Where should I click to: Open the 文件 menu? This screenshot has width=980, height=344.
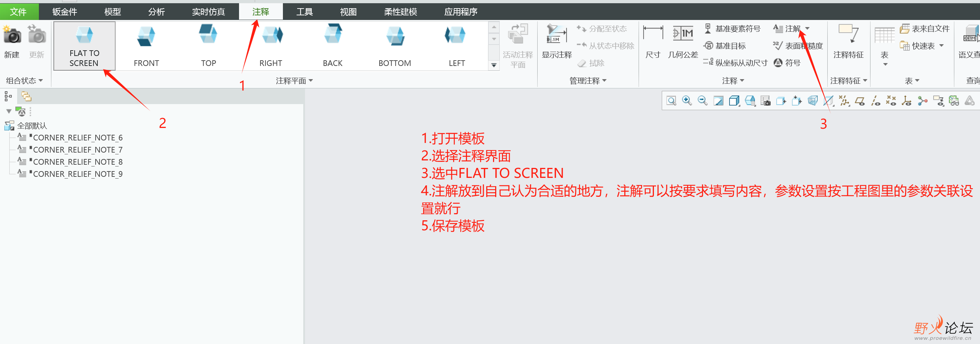pos(18,12)
